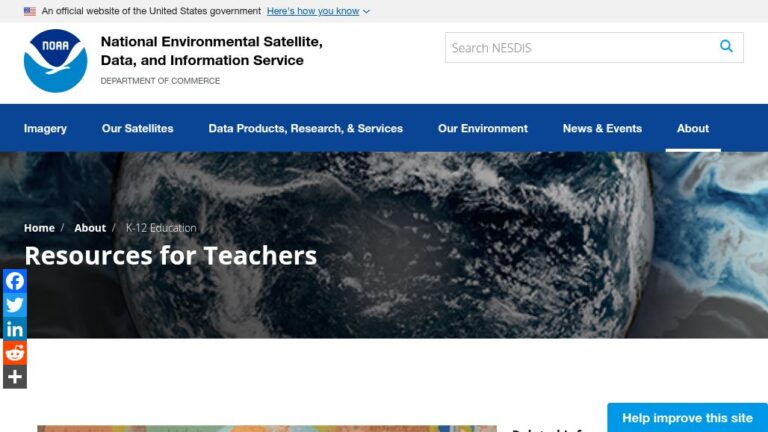The image size is (768, 432).
Task: Open the About menu
Action: pos(693,128)
